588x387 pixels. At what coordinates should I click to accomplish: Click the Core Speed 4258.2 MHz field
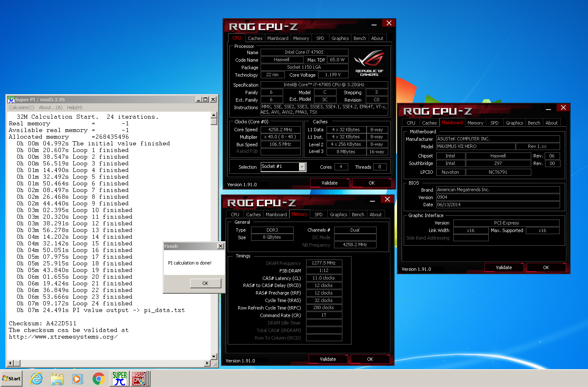click(x=281, y=130)
